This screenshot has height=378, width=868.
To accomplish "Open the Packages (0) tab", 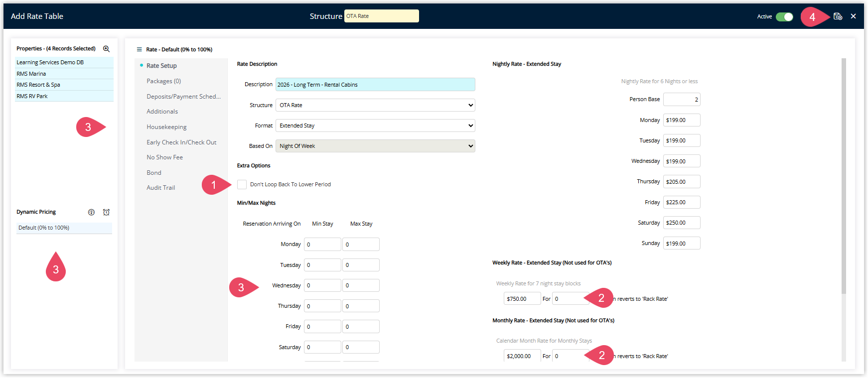I will pos(163,81).
